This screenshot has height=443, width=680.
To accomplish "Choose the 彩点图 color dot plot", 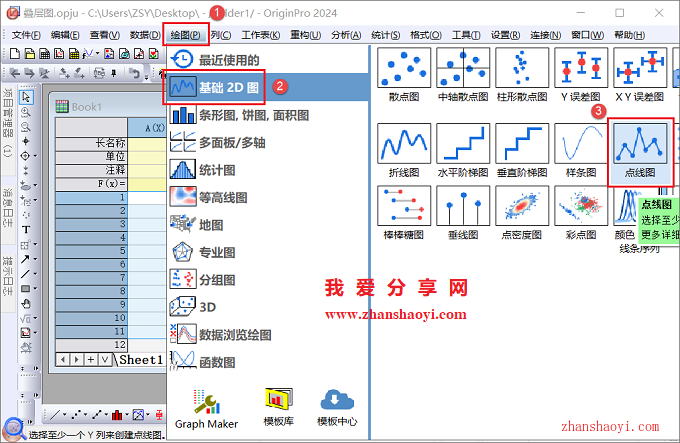I will tap(581, 213).
